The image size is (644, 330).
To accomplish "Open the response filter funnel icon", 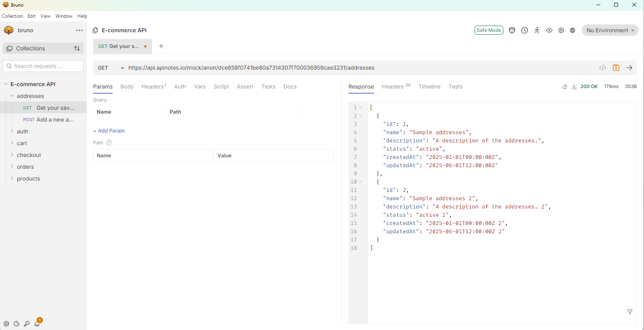I will point(630,312).
